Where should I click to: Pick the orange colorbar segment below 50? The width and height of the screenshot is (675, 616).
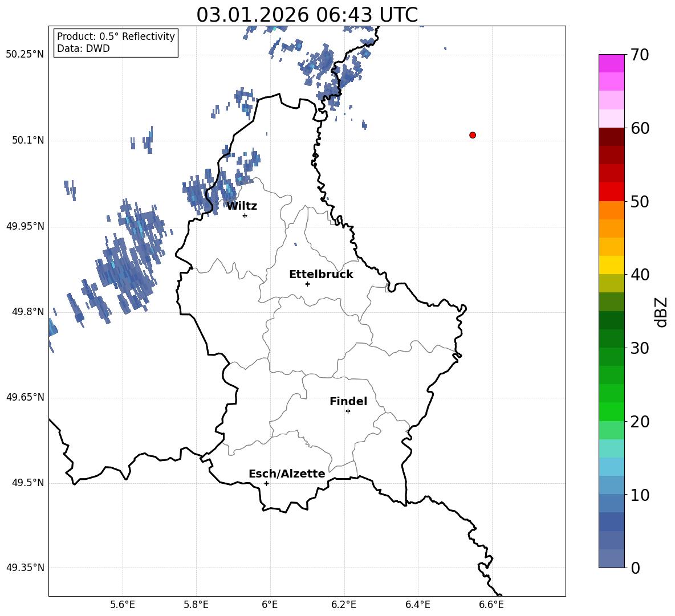(x=612, y=210)
